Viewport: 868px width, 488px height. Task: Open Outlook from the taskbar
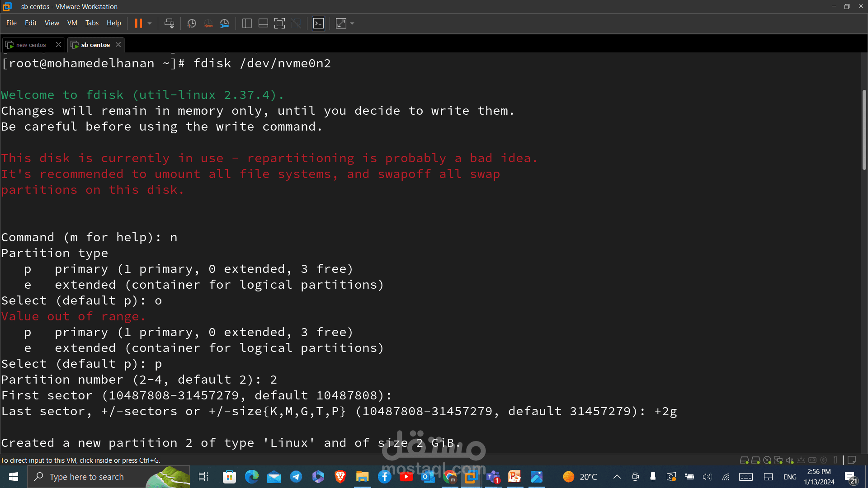(x=428, y=477)
